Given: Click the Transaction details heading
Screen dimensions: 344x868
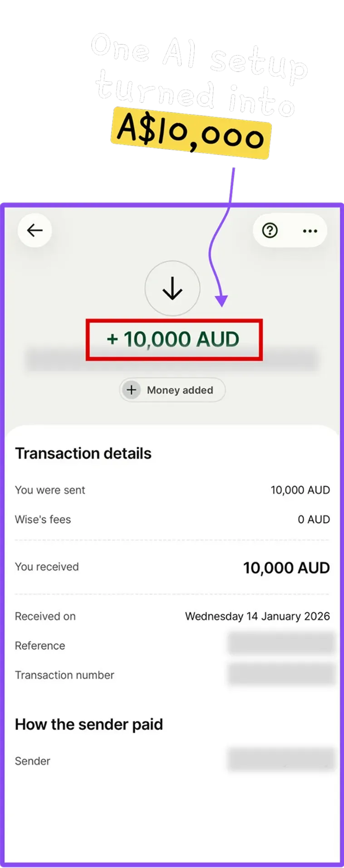Looking at the screenshot, I should 83,454.
